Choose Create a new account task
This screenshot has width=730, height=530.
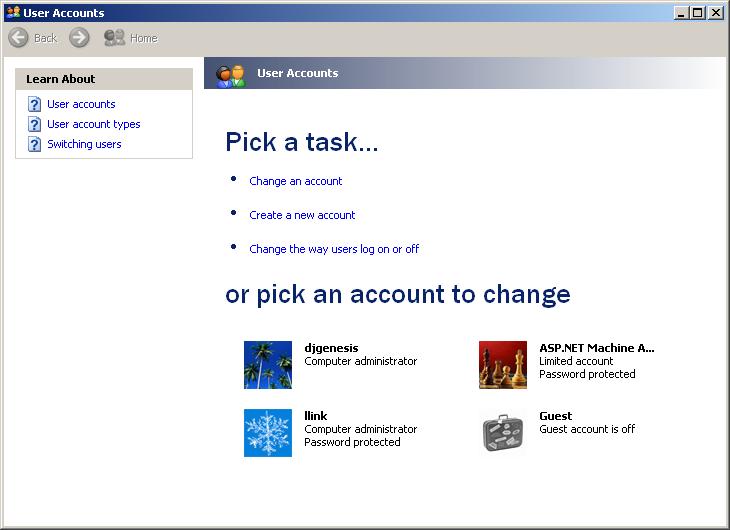[x=302, y=215]
